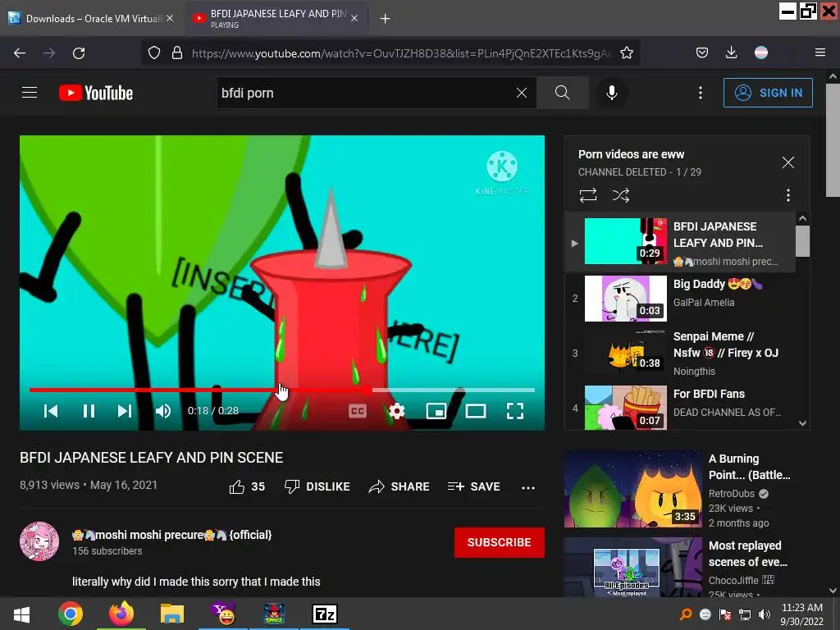The width and height of the screenshot is (840, 630).
Task: Open File Explorer from taskbar
Action: [x=172, y=614]
